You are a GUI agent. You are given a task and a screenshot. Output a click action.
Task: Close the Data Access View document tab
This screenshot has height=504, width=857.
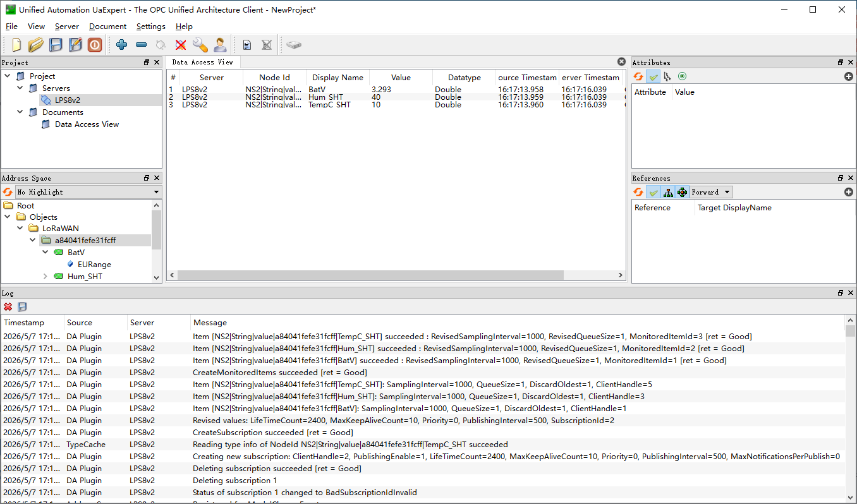621,62
